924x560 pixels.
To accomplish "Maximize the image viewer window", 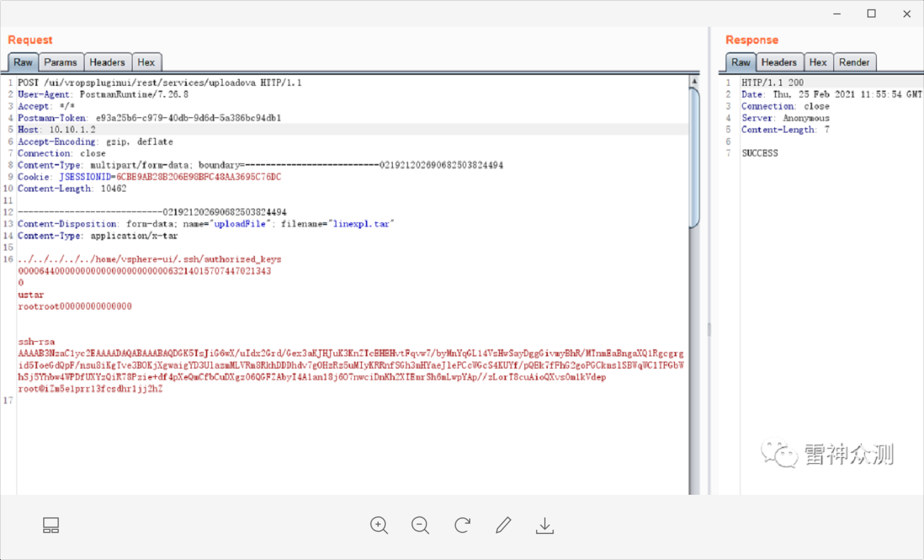I will tap(871, 13).
